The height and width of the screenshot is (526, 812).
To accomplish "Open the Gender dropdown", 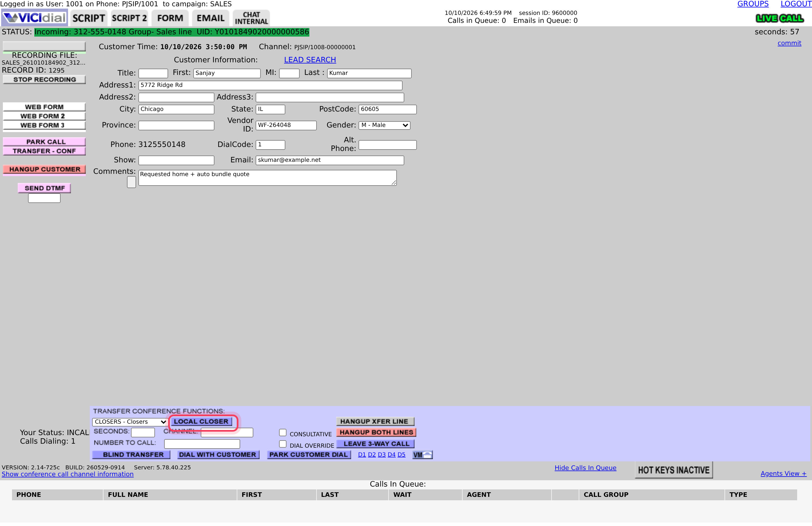I will click(x=384, y=125).
